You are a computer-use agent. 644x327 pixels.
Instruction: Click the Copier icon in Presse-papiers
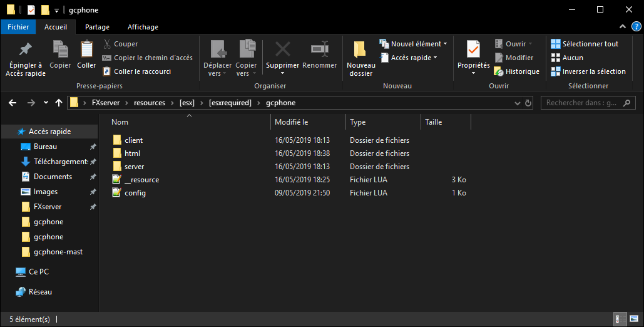(x=60, y=49)
